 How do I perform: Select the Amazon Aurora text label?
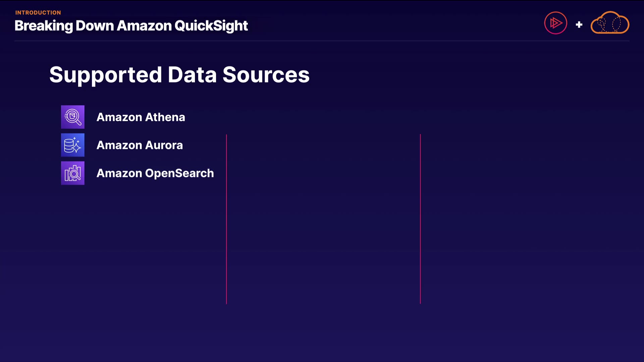click(x=140, y=145)
